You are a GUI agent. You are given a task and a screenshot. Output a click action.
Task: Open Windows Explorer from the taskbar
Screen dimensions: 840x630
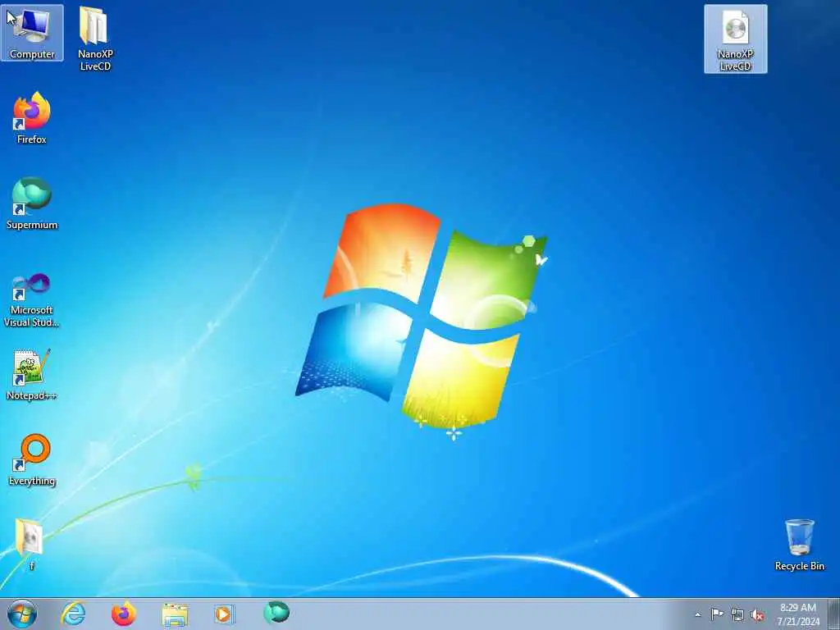click(x=175, y=614)
